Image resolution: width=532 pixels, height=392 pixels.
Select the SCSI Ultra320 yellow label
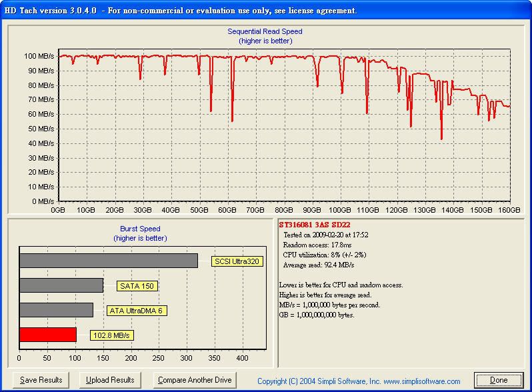[x=237, y=261]
